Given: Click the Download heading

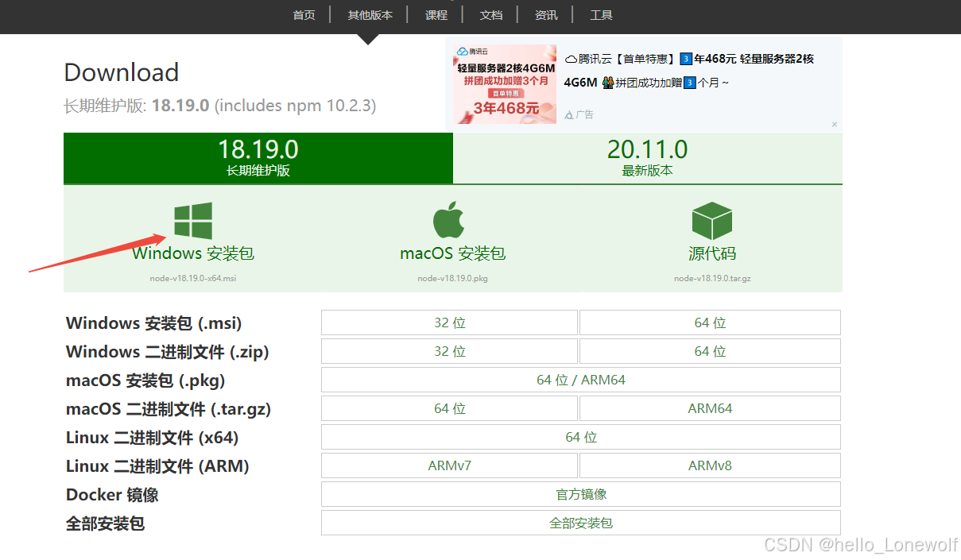Looking at the screenshot, I should pos(122,72).
